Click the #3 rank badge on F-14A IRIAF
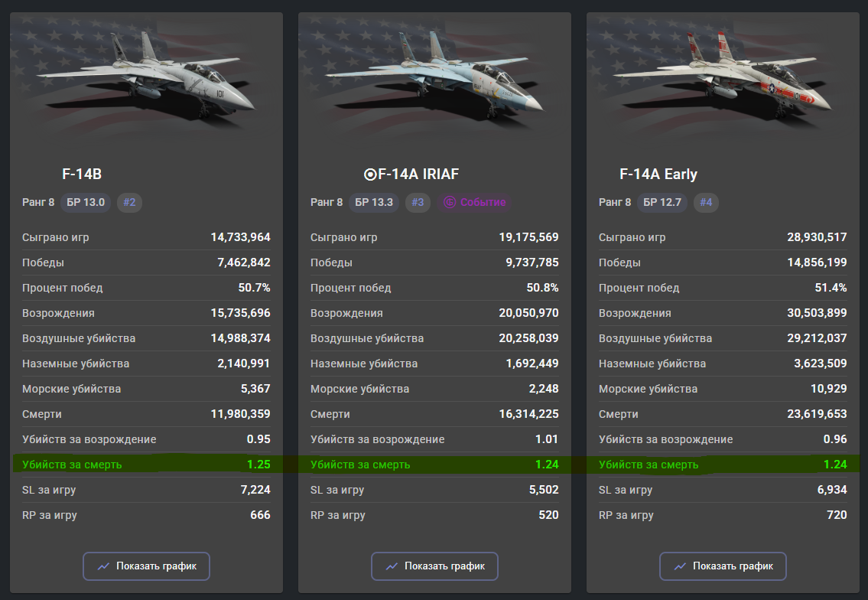The width and height of the screenshot is (868, 600). point(418,202)
